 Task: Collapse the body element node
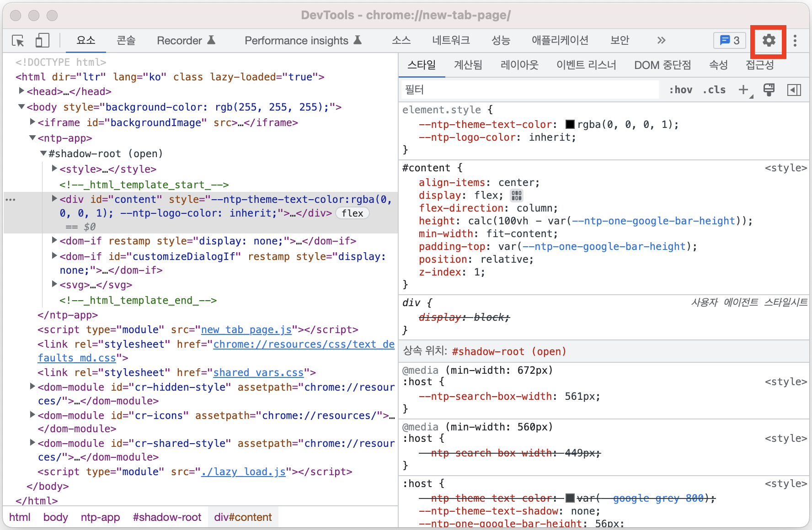21,106
